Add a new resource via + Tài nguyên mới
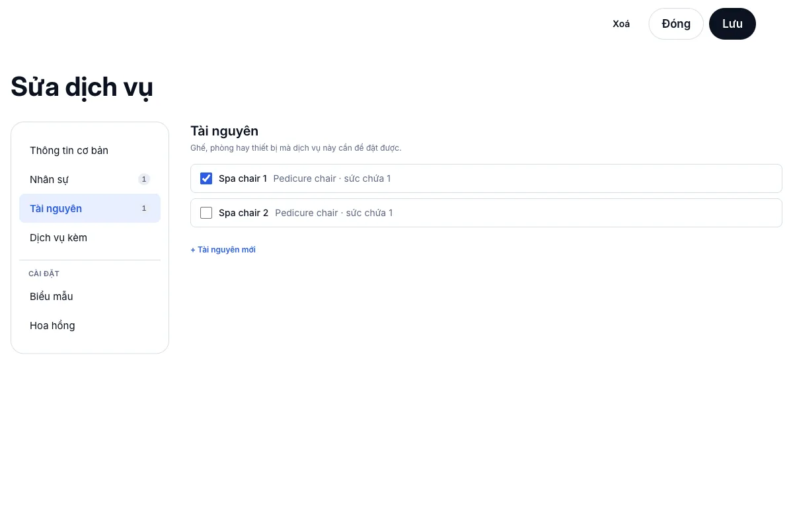Screen dimensions: 793x532 tap(223, 250)
